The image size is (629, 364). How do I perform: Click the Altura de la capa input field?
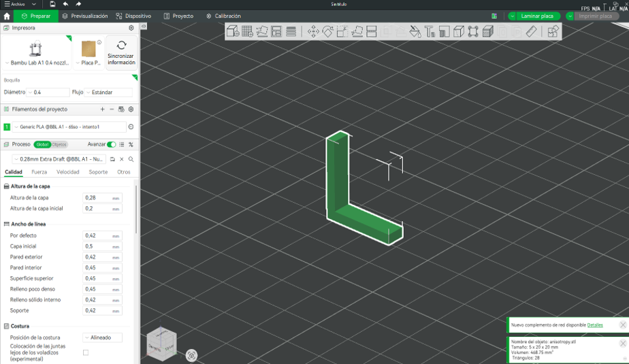102,197
